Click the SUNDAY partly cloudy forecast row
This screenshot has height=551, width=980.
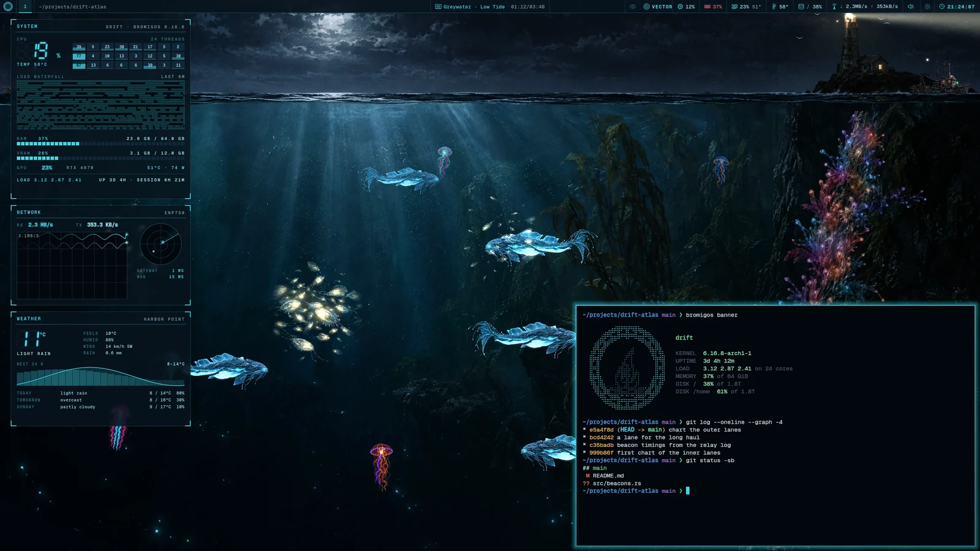100,407
